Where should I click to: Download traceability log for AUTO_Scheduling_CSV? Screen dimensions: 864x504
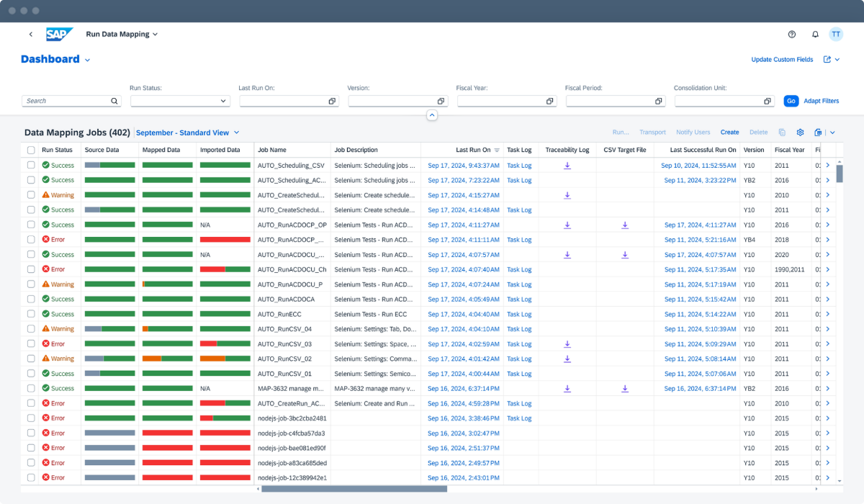click(x=567, y=166)
